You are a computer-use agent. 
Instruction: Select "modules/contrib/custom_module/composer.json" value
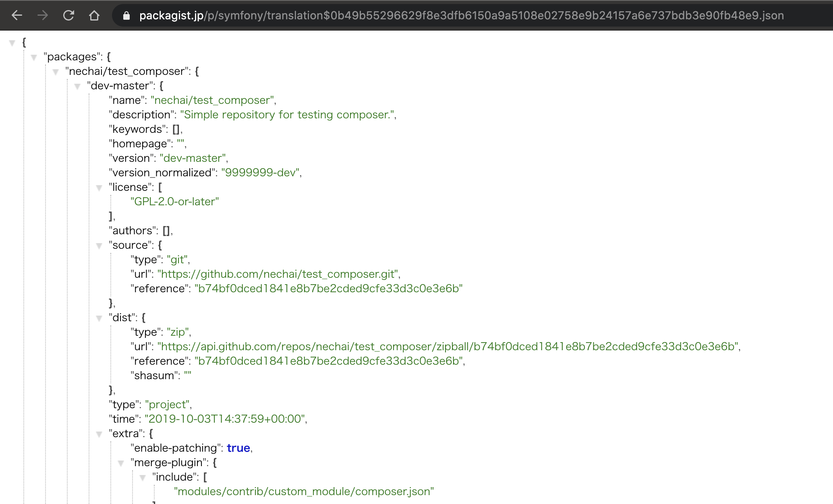pyautogui.click(x=304, y=492)
